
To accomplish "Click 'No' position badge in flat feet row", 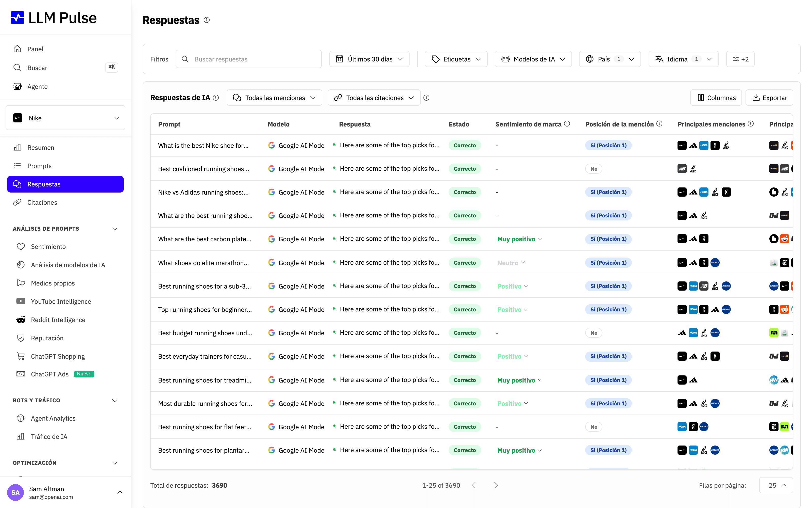I will click(594, 427).
